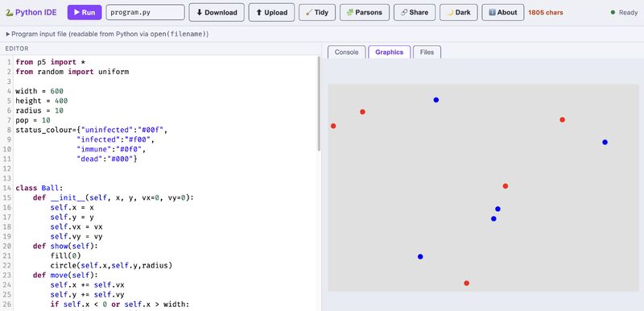Click the topmost blue ball in canvas

(x=436, y=100)
